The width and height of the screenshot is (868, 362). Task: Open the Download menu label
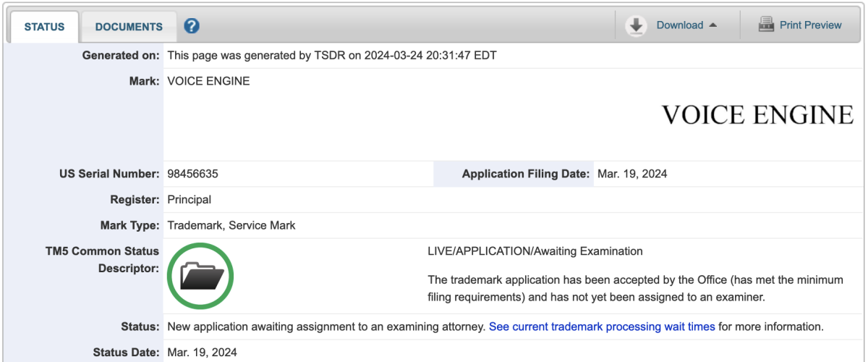click(680, 25)
